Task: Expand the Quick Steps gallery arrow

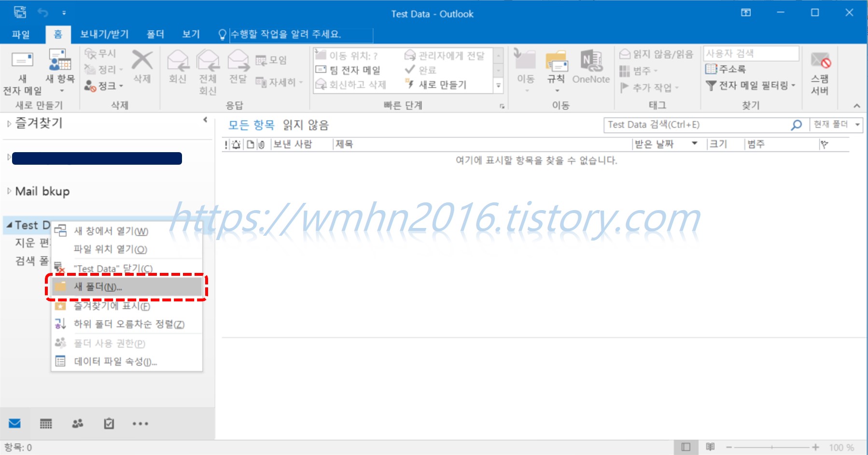Action: click(499, 86)
